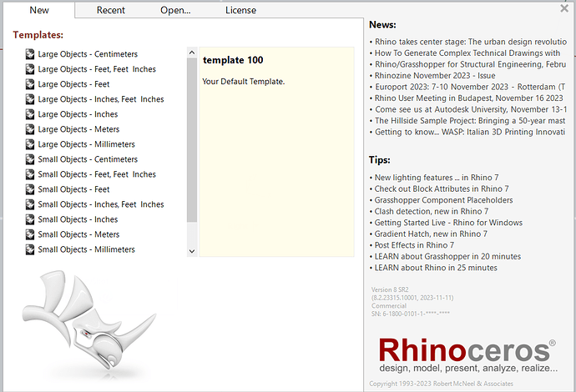Open tip: Post Effects in Rhino 7
This screenshot has height=392, width=576.
coord(414,245)
